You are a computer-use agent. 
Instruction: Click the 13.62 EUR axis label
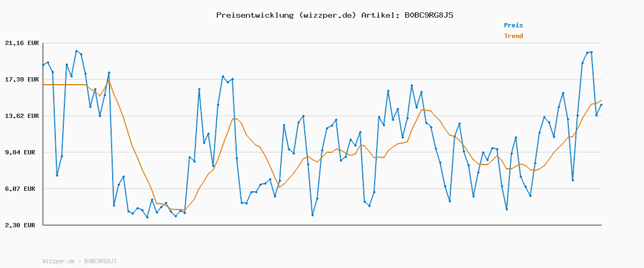point(21,116)
